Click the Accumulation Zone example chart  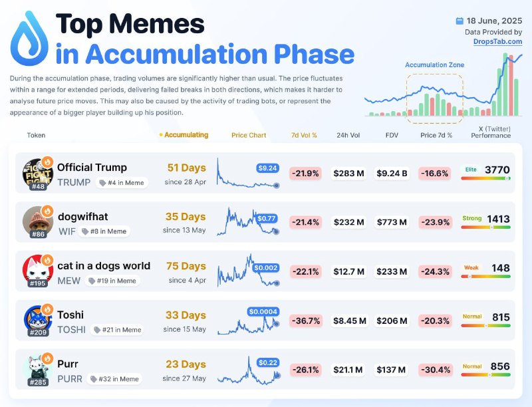click(x=443, y=86)
